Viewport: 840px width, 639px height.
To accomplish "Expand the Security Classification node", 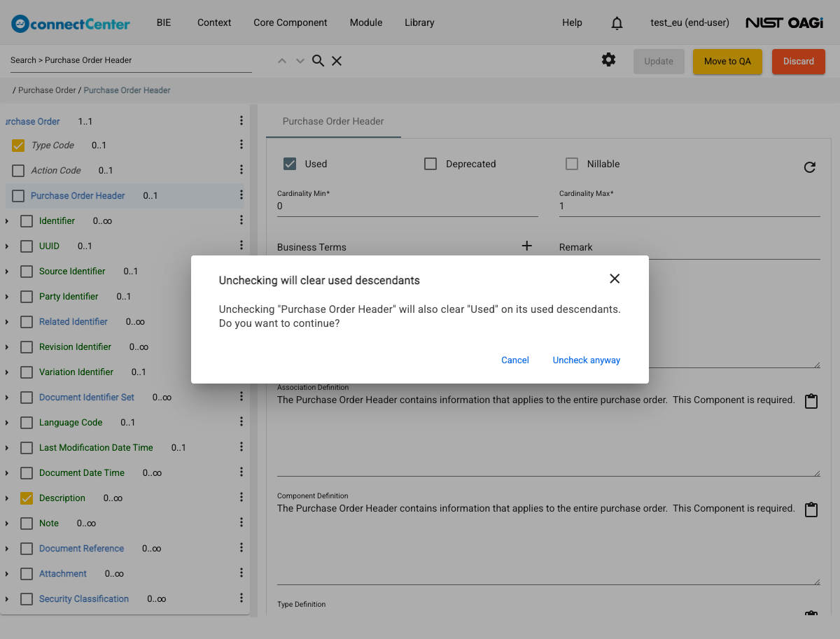I will coord(7,599).
